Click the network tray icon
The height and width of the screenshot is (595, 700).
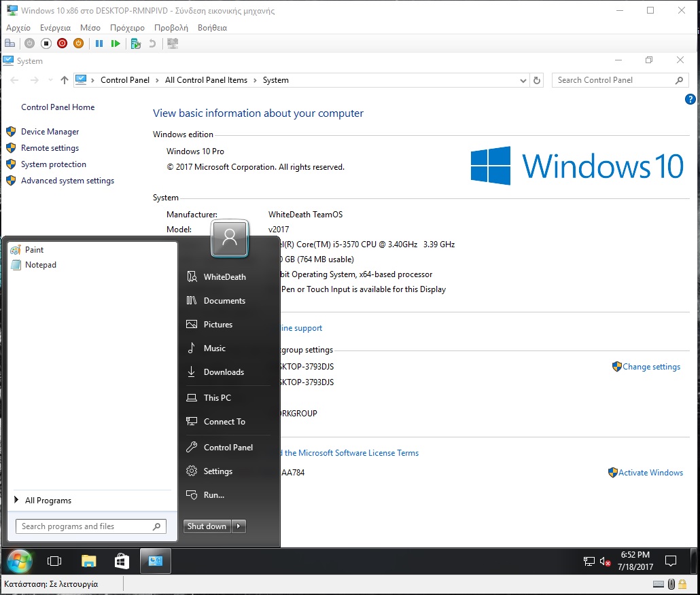[589, 561]
